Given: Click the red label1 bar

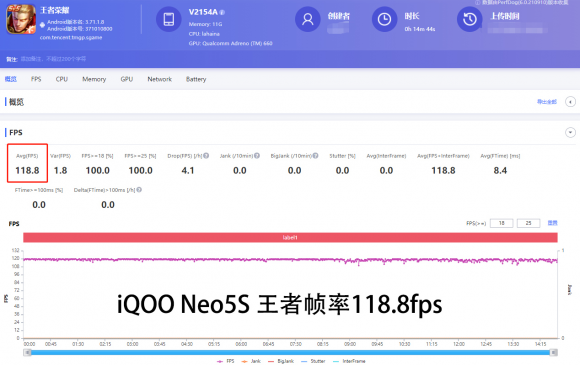Looking at the screenshot, I should 290,237.
